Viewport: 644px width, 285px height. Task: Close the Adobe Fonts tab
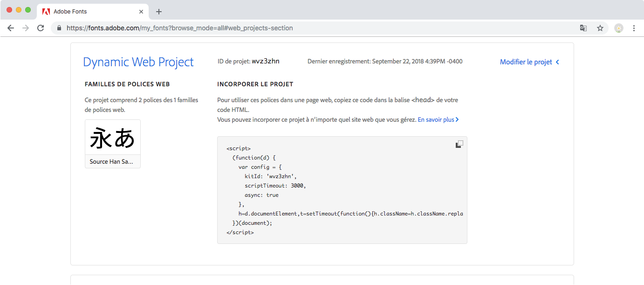pos(141,11)
